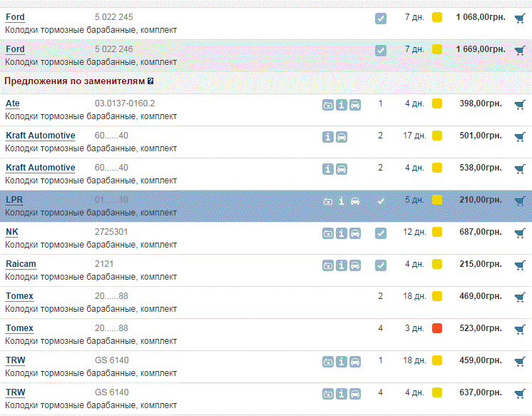The height and width of the screenshot is (416, 532).
Task: Open photo icon for Ate part
Action: 328,105
